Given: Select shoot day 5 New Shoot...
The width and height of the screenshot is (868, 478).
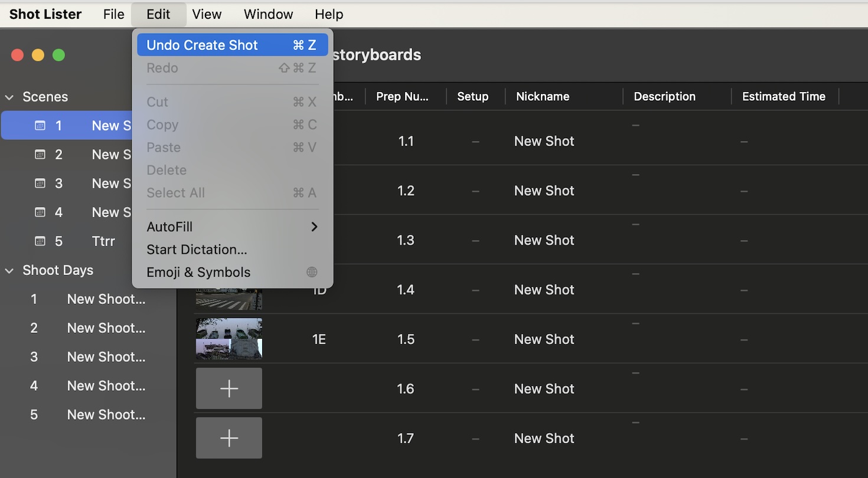Looking at the screenshot, I should pos(88,415).
